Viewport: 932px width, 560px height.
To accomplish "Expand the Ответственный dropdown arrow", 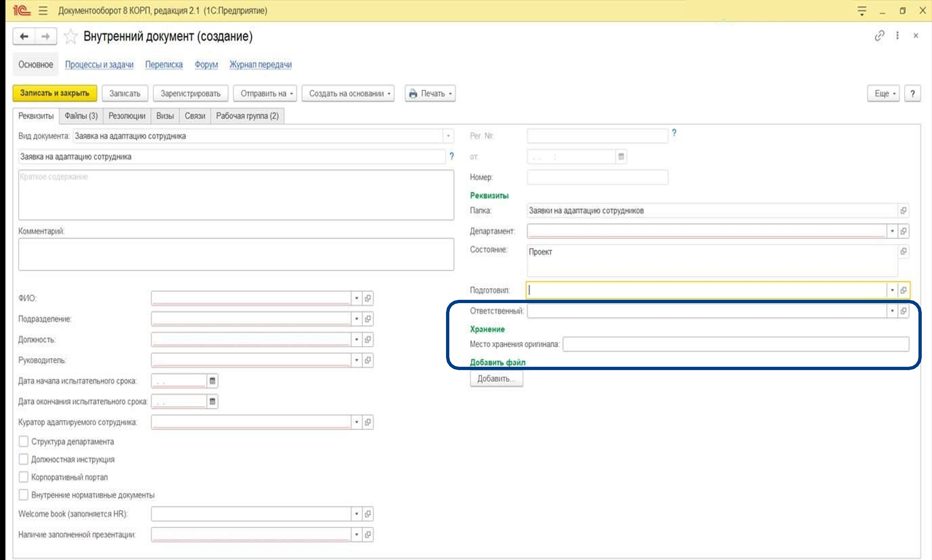I will pyautogui.click(x=892, y=311).
